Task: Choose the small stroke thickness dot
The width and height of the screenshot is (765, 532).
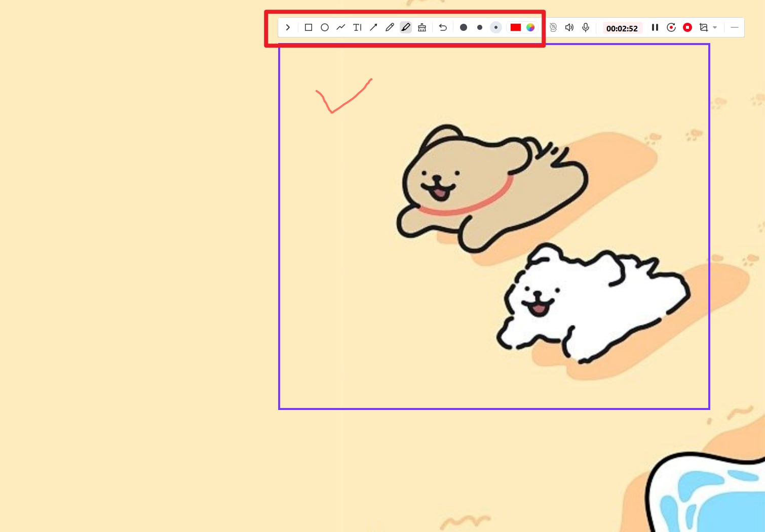Action: 496,27
